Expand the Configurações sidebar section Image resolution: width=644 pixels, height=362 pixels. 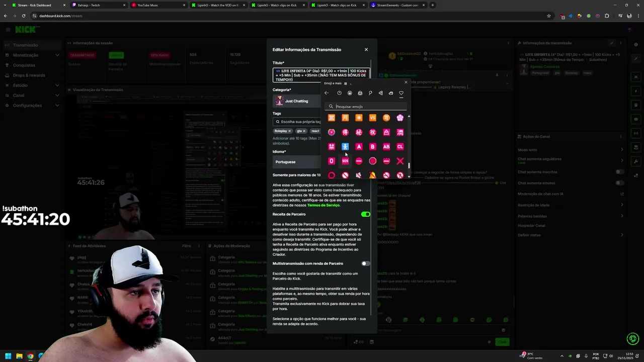click(32, 106)
